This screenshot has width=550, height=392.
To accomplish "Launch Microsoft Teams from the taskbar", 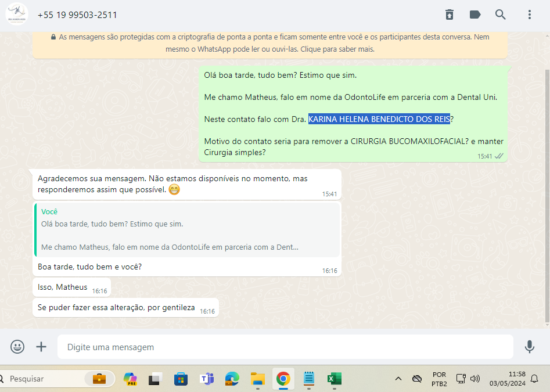I will 207,379.
